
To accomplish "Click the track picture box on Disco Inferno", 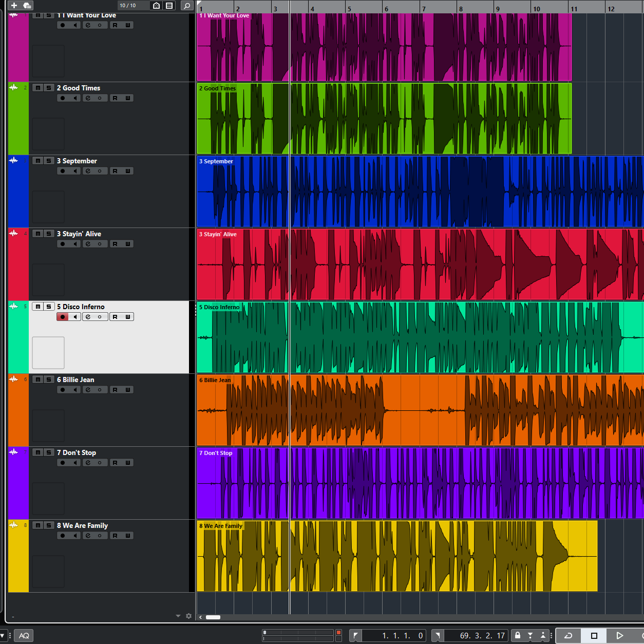I will coord(48,353).
